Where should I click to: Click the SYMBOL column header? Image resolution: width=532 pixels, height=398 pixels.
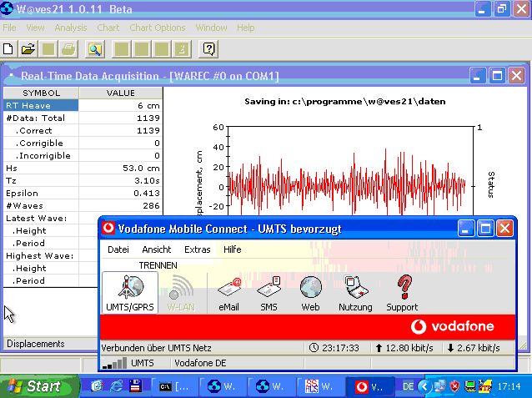pyautogui.click(x=41, y=93)
